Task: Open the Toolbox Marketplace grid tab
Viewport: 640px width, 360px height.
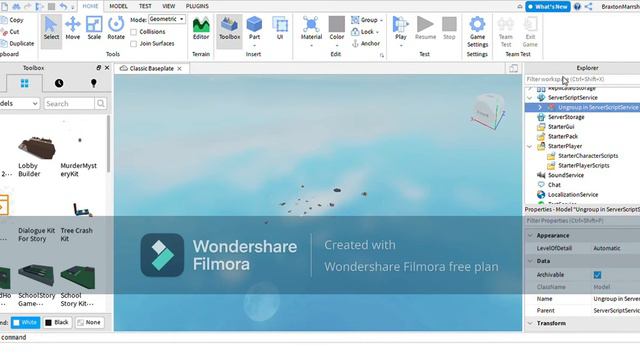Action: point(24,83)
